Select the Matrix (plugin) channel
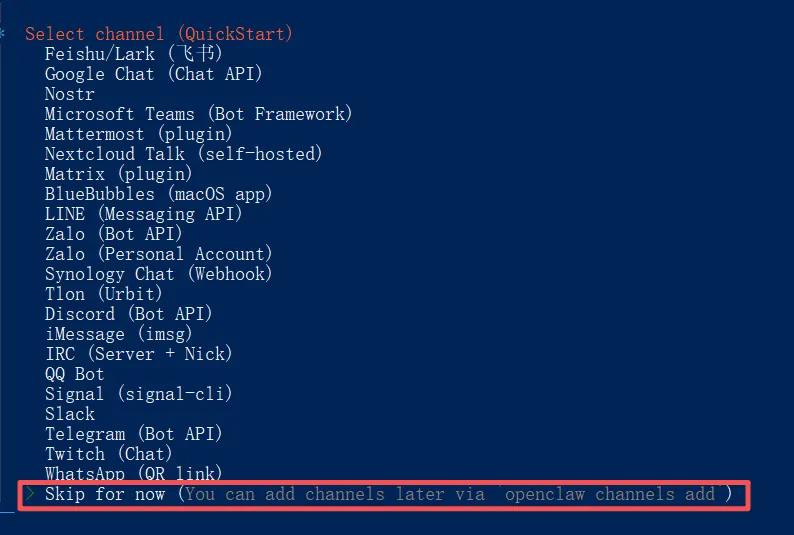 click(x=118, y=174)
